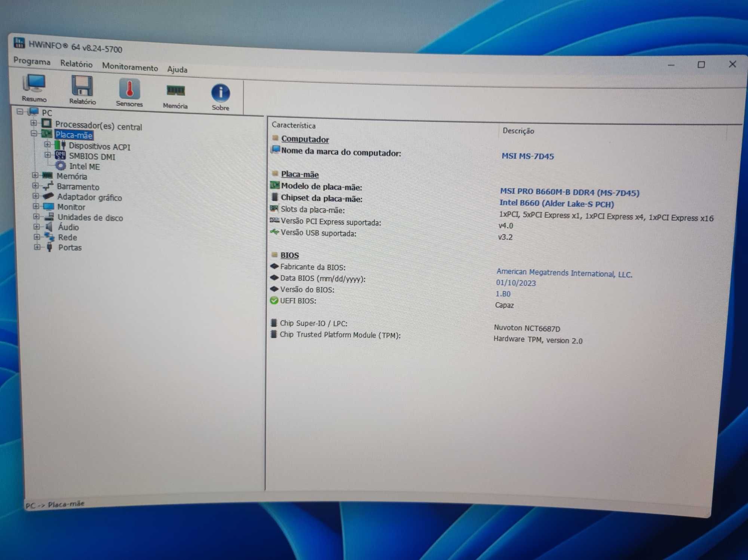Click the Intel ME gear icon
Screen dimensions: 748x560
pyautogui.click(x=61, y=165)
